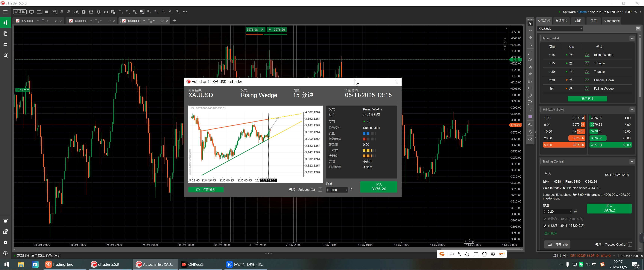Collapse the Autochartist panel section

coord(632,38)
